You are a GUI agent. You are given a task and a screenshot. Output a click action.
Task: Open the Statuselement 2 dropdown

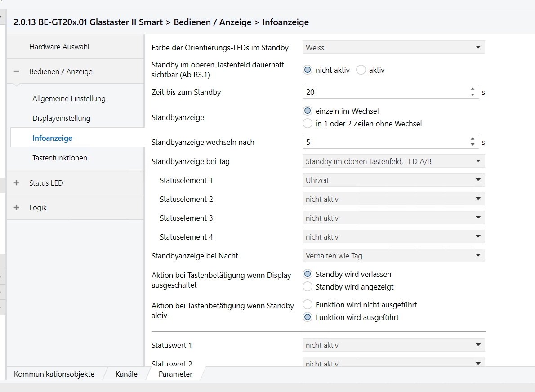point(393,199)
